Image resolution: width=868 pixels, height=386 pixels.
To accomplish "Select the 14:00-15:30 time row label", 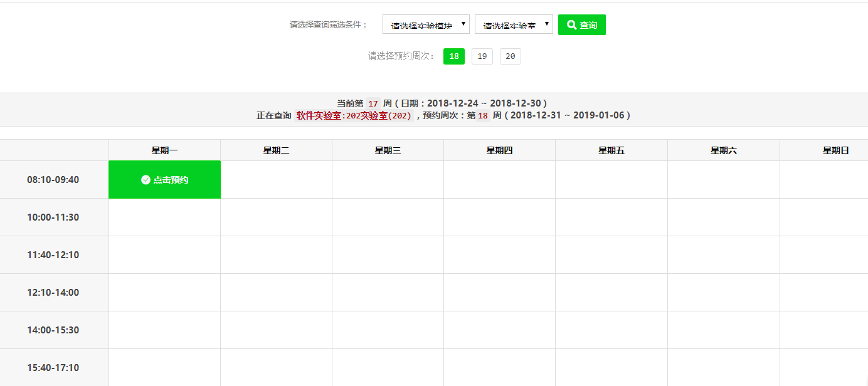I will point(53,330).
